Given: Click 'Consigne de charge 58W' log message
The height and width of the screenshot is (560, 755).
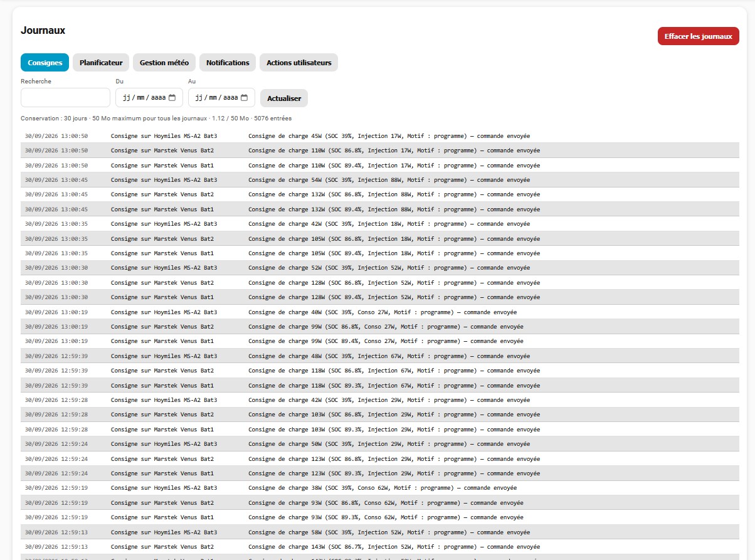Looking at the screenshot, I should [389, 532].
